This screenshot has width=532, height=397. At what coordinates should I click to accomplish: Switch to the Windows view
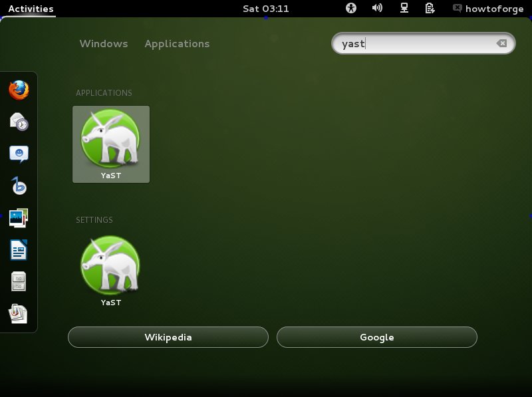point(104,44)
